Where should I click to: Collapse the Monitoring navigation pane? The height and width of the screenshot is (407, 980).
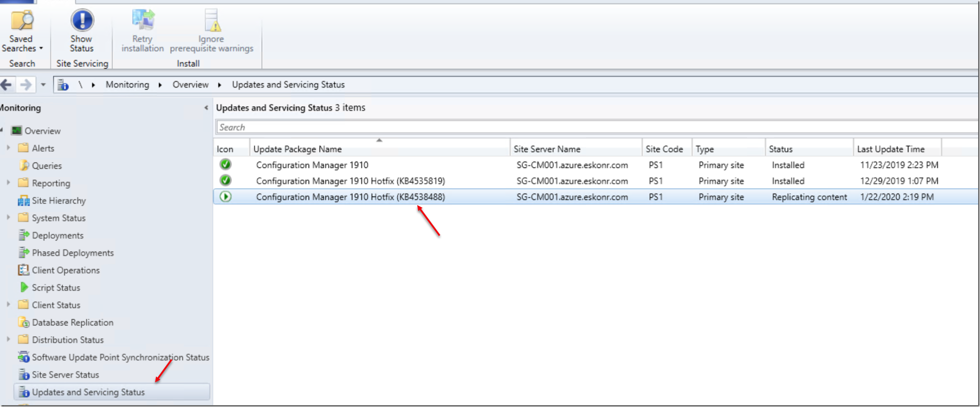(x=206, y=108)
